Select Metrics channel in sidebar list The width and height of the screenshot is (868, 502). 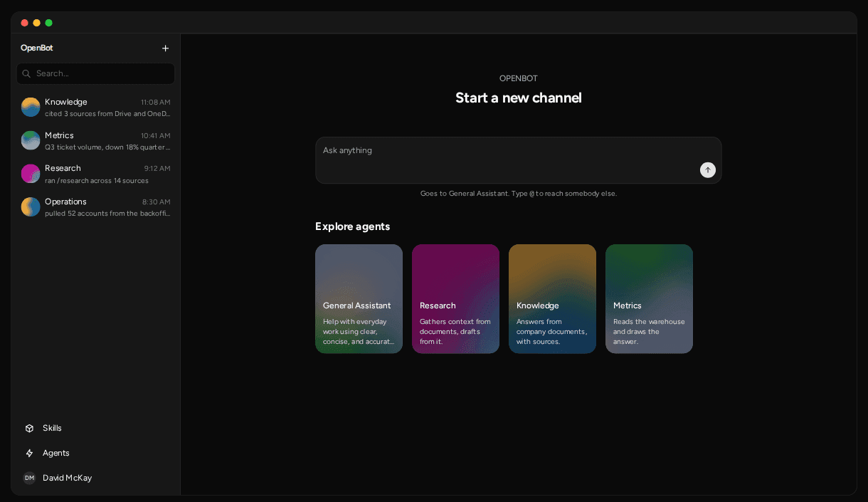tap(95, 140)
